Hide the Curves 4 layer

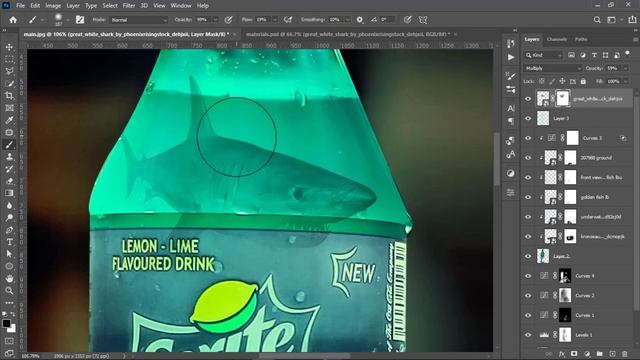pos(528,276)
